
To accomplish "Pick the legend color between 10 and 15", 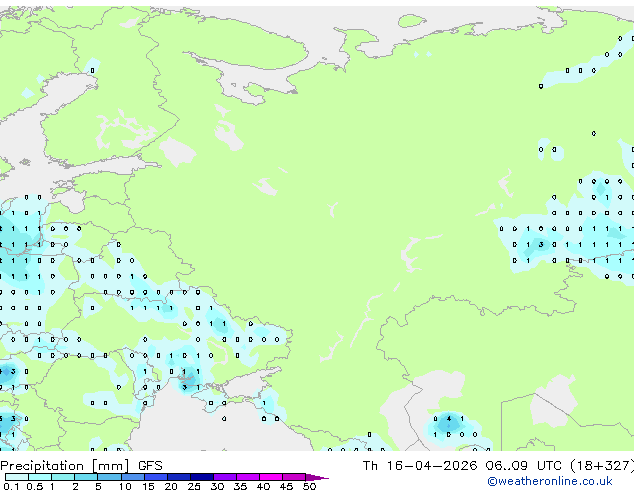I will click(x=133, y=477).
